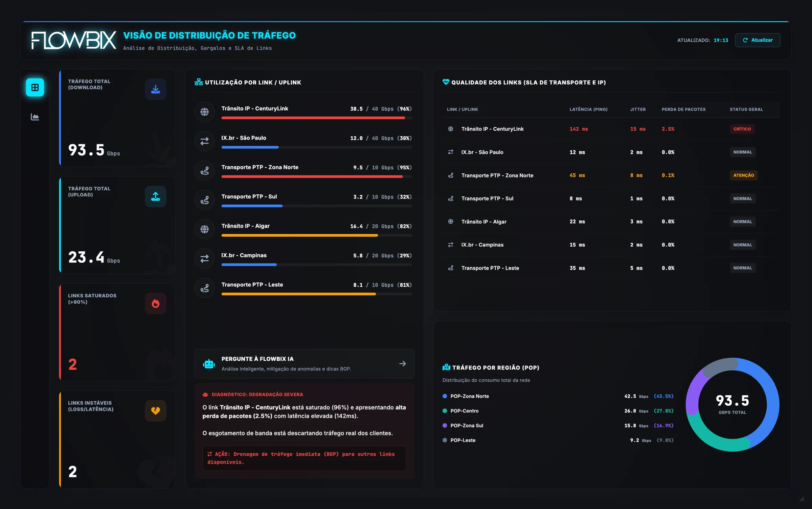Click the (27.8%) share for POP-Centro
The width and height of the screenshot is (812, 509).
coord(663,411)
